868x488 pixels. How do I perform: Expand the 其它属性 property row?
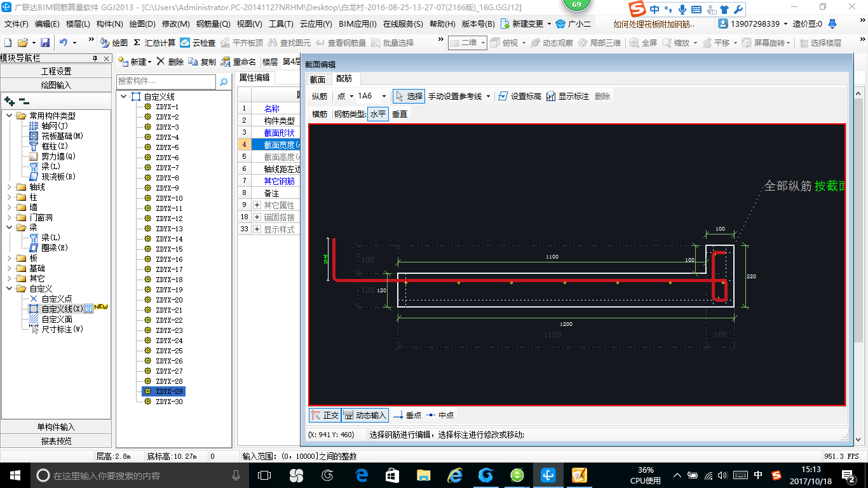tap(257, 205)
